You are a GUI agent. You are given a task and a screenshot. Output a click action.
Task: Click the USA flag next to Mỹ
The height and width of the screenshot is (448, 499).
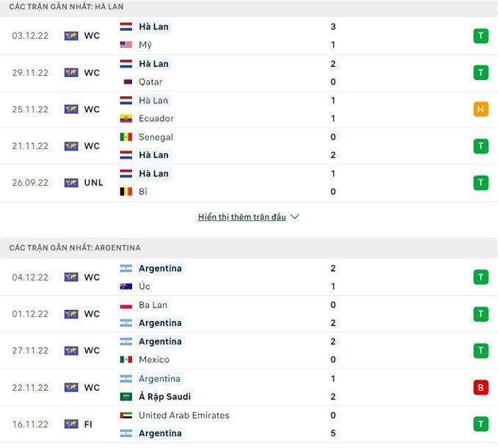coord(125,45)
